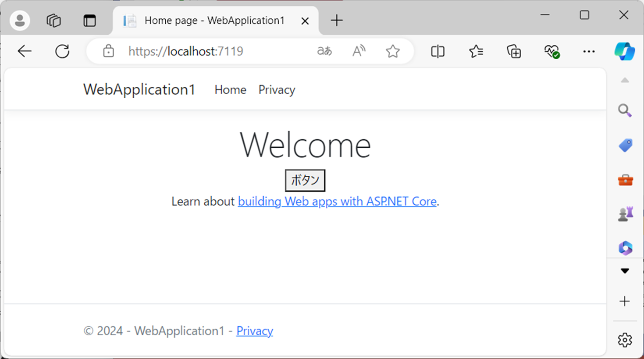Screen dimensions: 644x359
Task: Open the Workspaces icon
Action: click(x=54, y=21)
